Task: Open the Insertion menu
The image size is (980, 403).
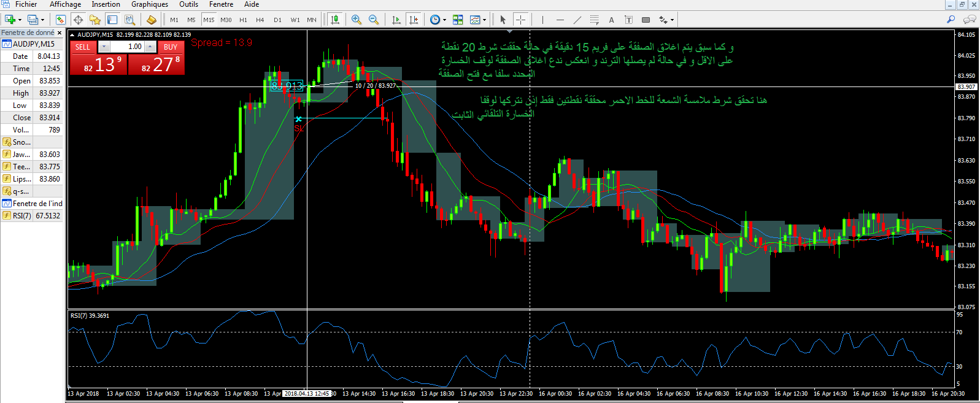Action: [106, 4]
